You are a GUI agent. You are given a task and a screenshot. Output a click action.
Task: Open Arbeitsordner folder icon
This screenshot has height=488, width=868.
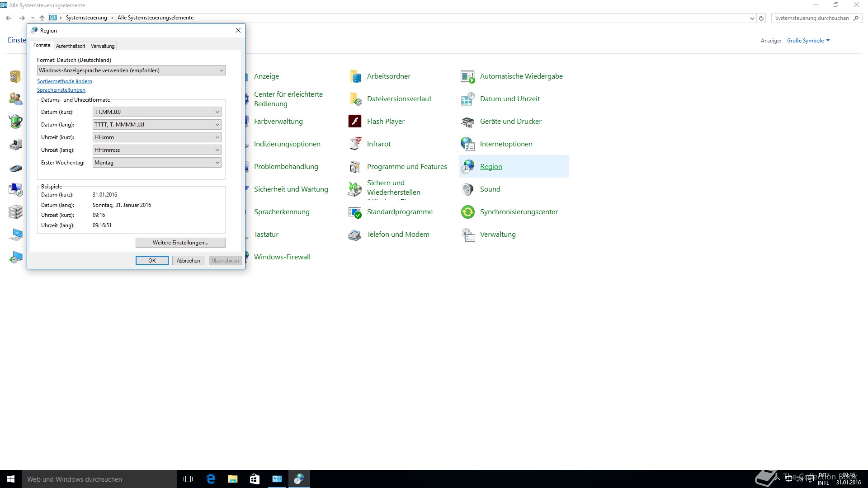(x=355, y=76)
